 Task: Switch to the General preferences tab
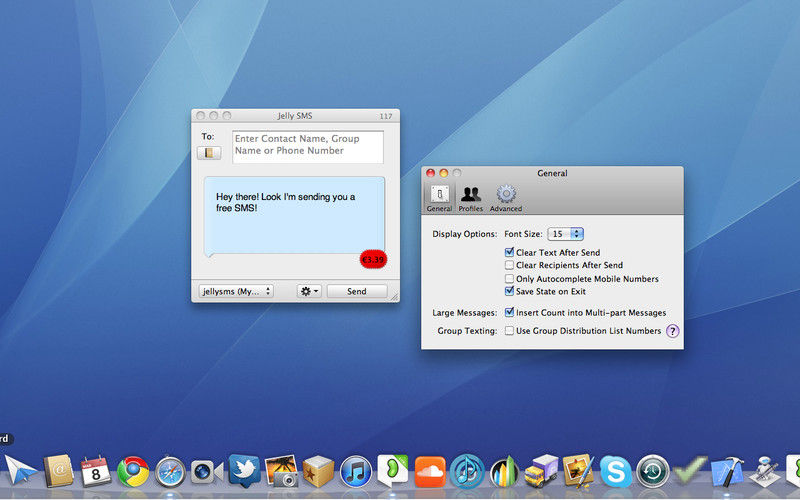click(439, 198)
